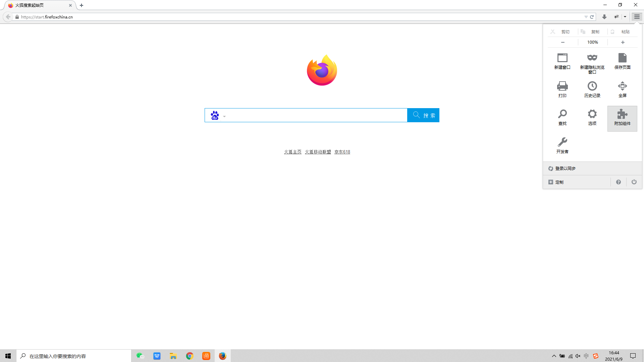Reset zoom via the 100% label
The height and width of the screenshot is (362, 644).
593,42
